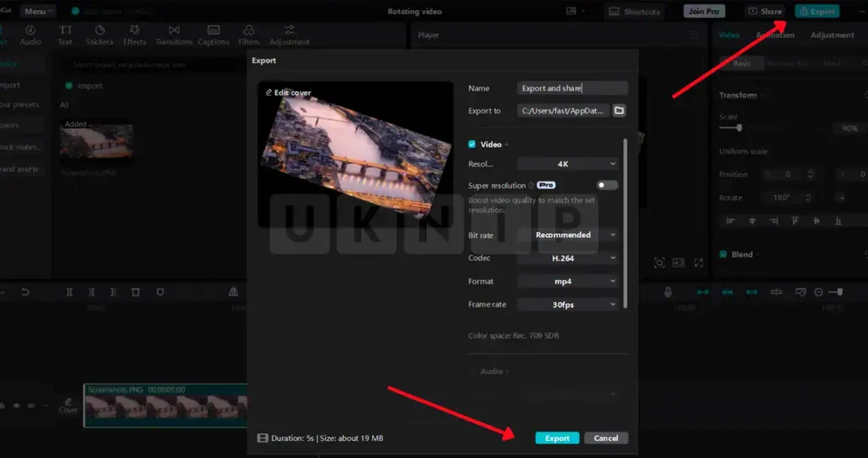Open the Adjustment tab in top toolbar
Screen dimensions: 868x458
[290, 35]
